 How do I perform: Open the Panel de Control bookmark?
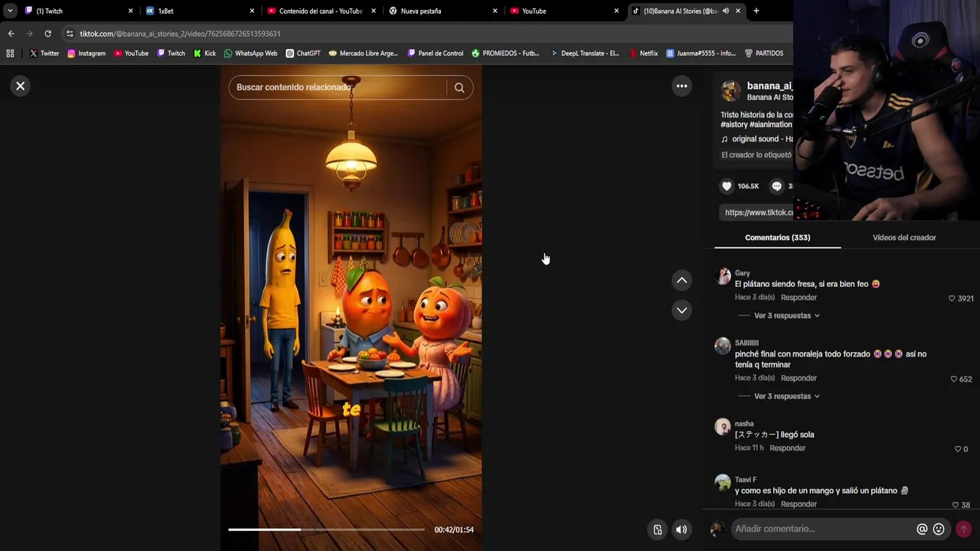click(435, 54)
